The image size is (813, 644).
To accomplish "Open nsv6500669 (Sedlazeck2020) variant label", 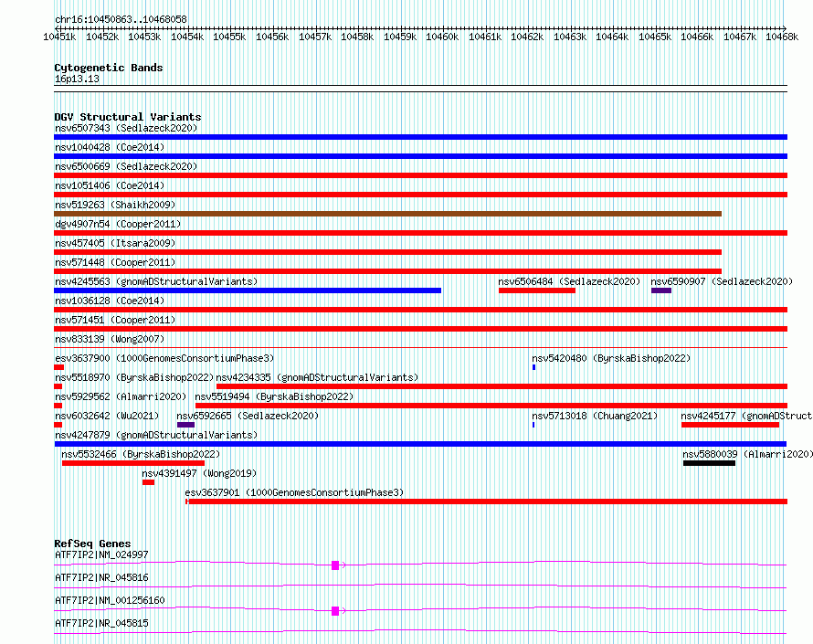I will tap(126, 166).
